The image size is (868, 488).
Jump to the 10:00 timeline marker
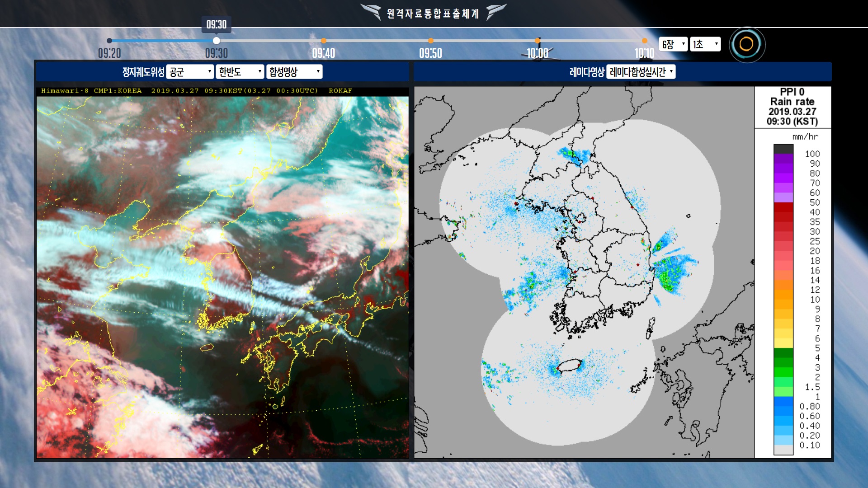coord(538,41)
